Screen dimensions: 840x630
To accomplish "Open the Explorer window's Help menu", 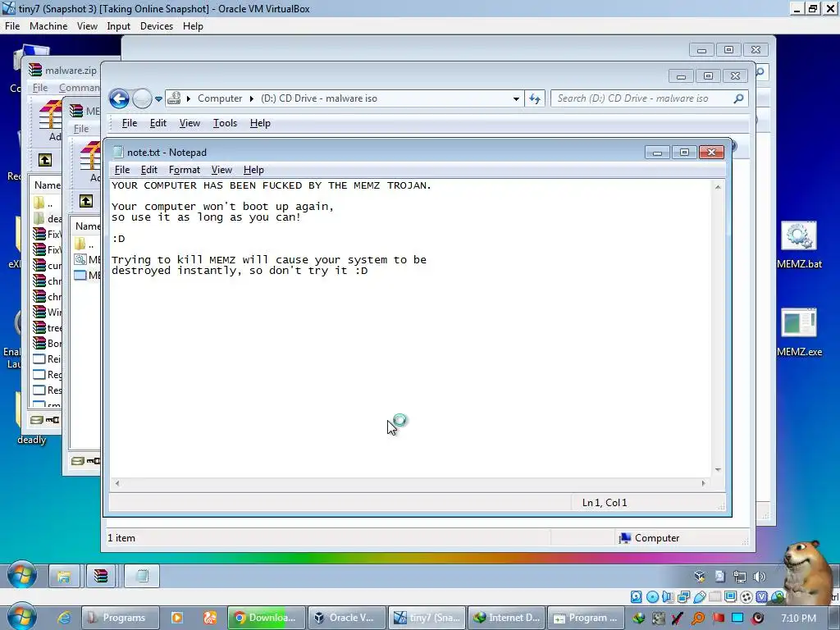I will coord(260,123).
